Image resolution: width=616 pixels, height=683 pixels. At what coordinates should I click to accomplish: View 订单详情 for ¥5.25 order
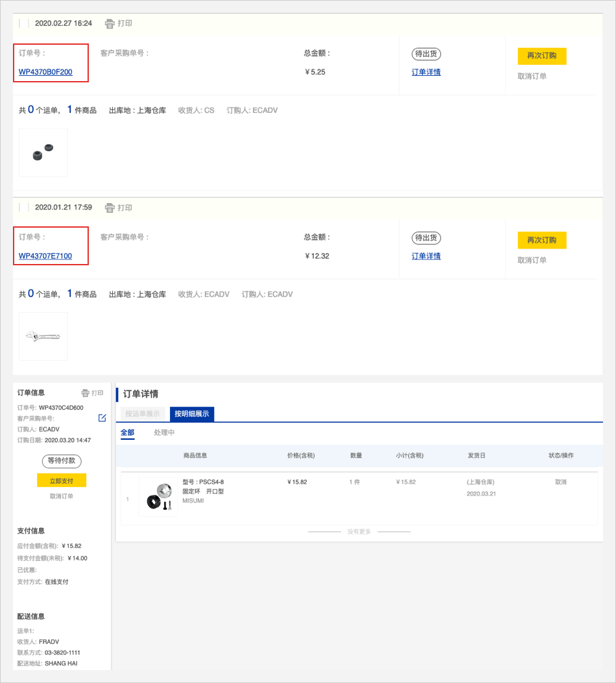426,72
